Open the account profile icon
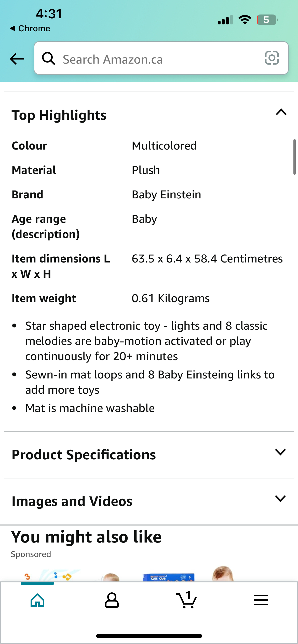 [112, 600]
